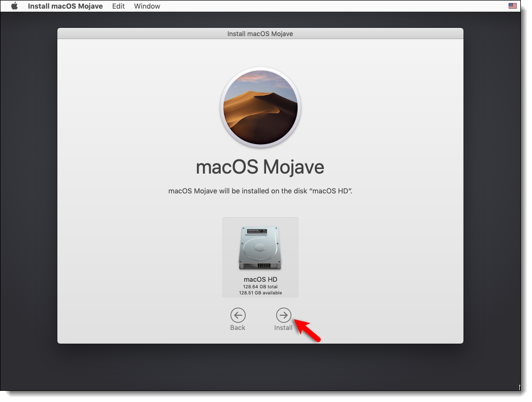Click the US flag input source icon

point(512,6)
